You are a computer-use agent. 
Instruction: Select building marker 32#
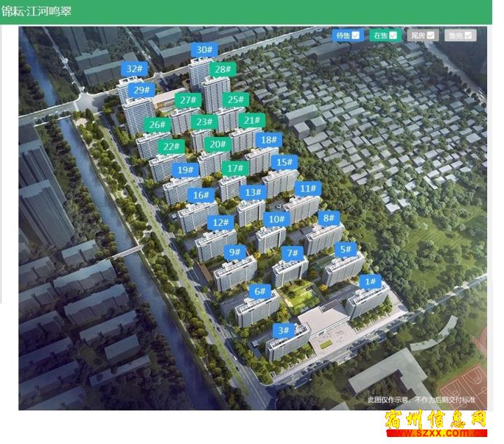click(135, 69)
